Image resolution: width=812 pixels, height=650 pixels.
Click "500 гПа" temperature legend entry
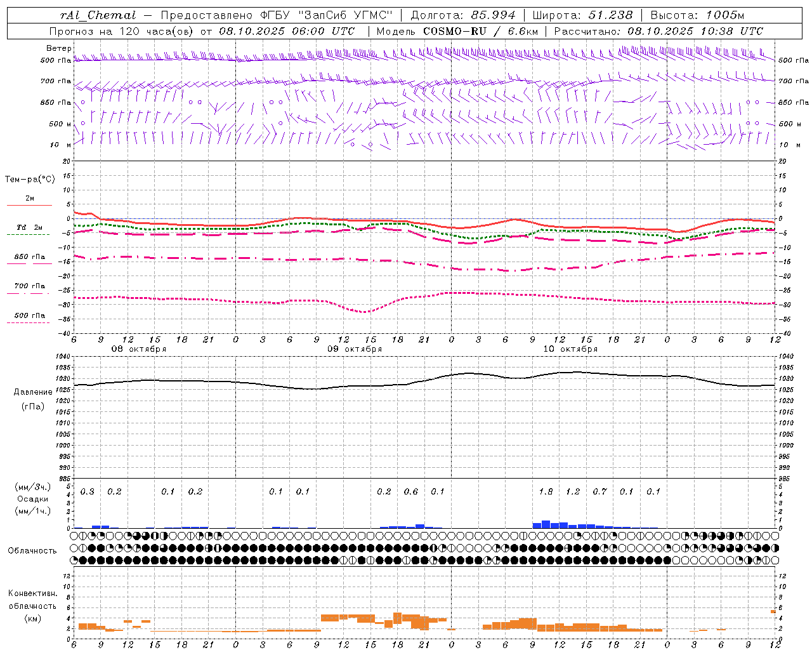click(30, 315)
